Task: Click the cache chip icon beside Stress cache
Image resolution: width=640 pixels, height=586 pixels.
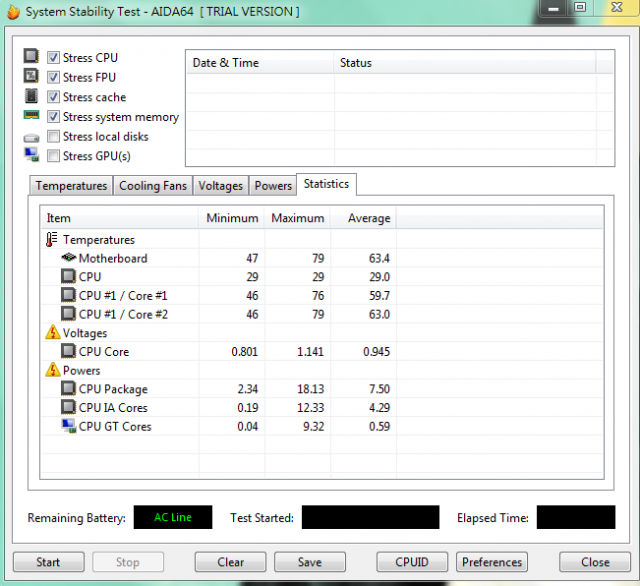Action: (31, 96)
